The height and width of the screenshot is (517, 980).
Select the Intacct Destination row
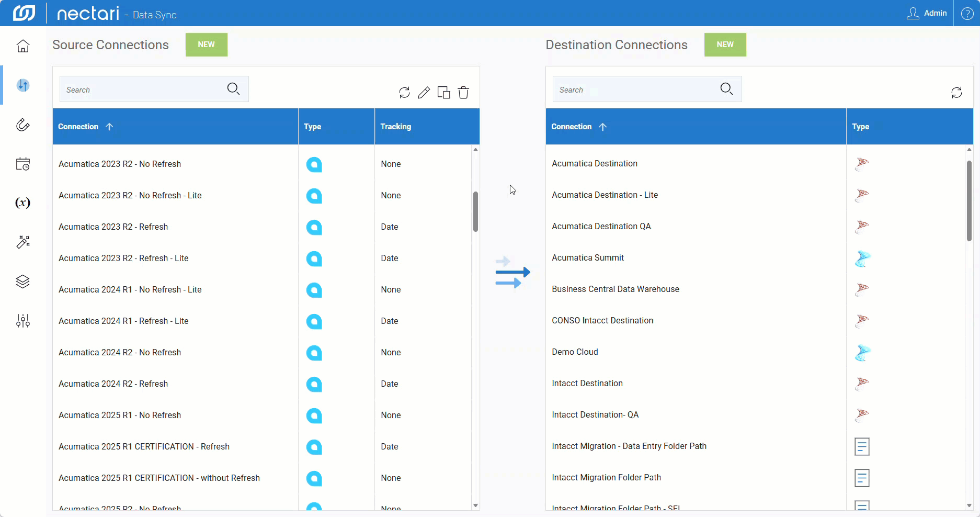[x=755, y=384]
